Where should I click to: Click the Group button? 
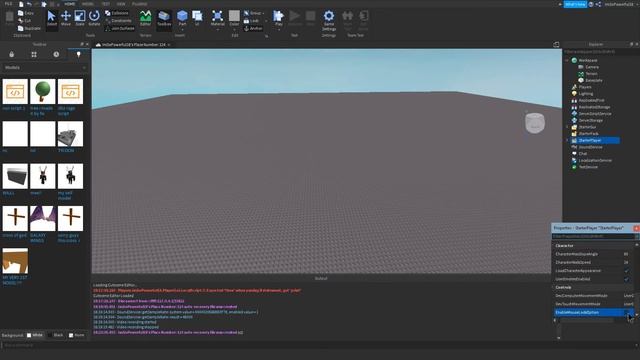pos(253,13)
